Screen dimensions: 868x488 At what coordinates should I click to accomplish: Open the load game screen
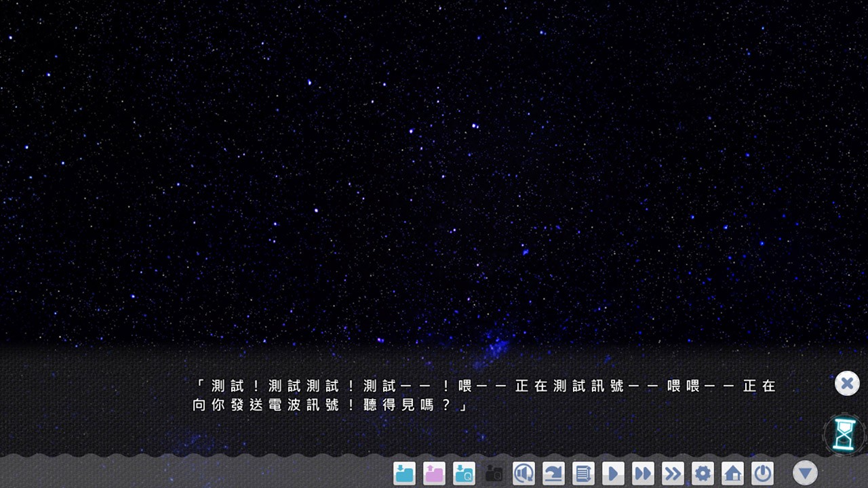click(434, 474)
